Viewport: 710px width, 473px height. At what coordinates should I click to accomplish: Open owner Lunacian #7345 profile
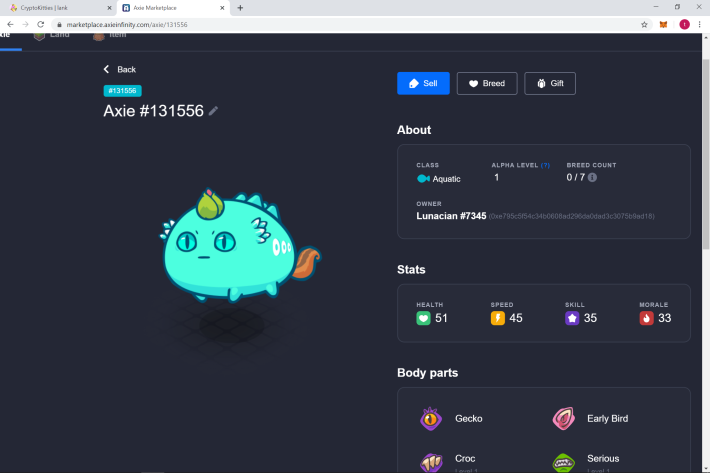(x=451, y=216)
